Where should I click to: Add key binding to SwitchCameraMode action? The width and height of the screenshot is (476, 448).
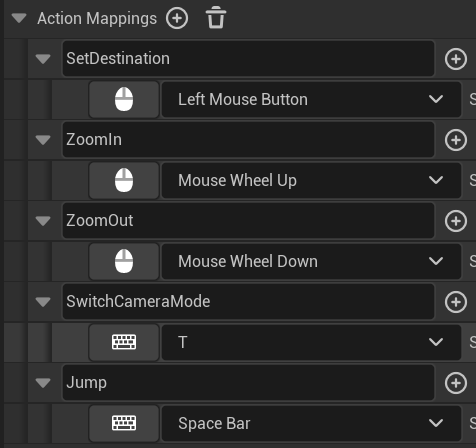(x=456, y=302)
